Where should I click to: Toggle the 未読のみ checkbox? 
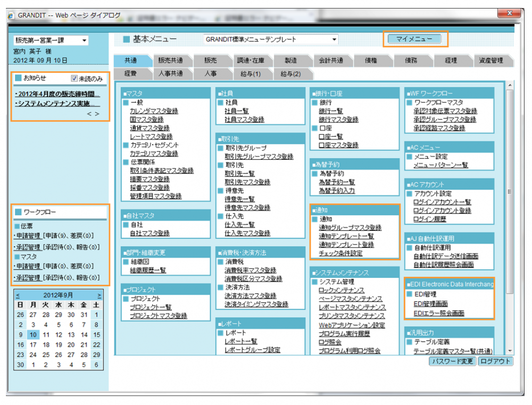[74, 78]
